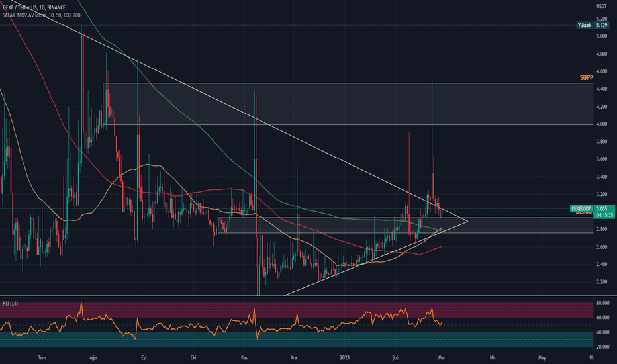
Task: Open the SAFAK MOV.AV indicator legend
Action: [42, 15]
